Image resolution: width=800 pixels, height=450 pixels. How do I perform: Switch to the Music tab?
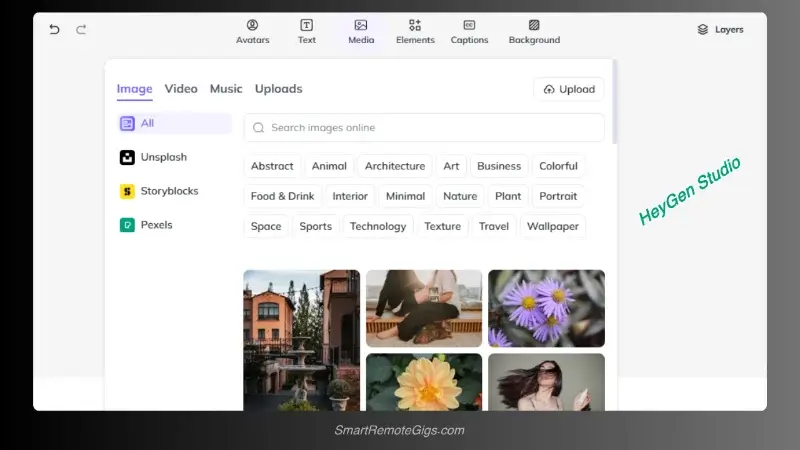coord(226,89)
